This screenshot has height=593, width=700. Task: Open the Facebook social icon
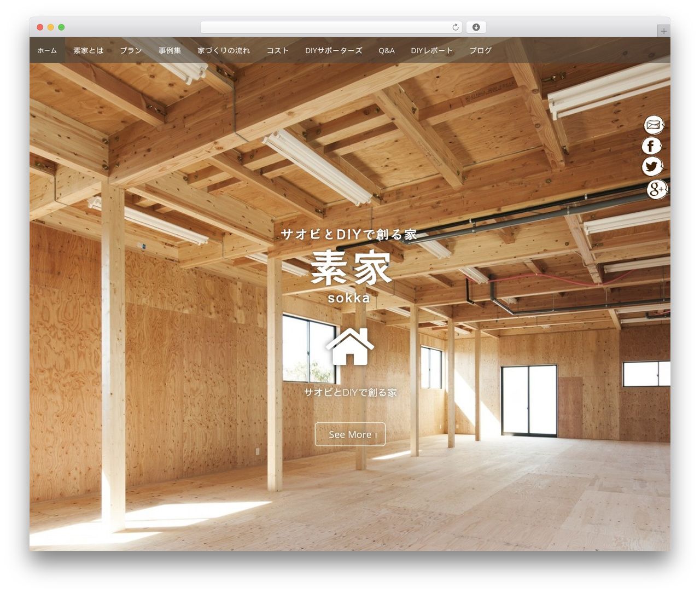pyautogui.click(x=651, y=146)
